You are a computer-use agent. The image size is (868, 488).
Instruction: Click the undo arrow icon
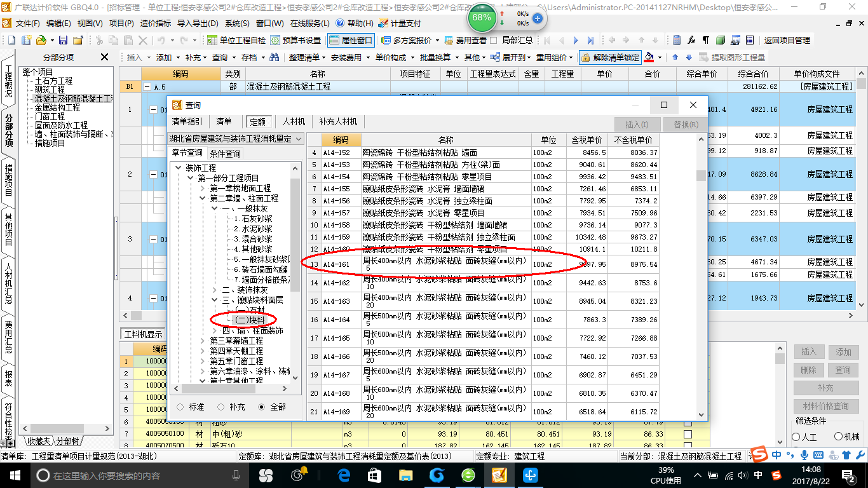161,40
